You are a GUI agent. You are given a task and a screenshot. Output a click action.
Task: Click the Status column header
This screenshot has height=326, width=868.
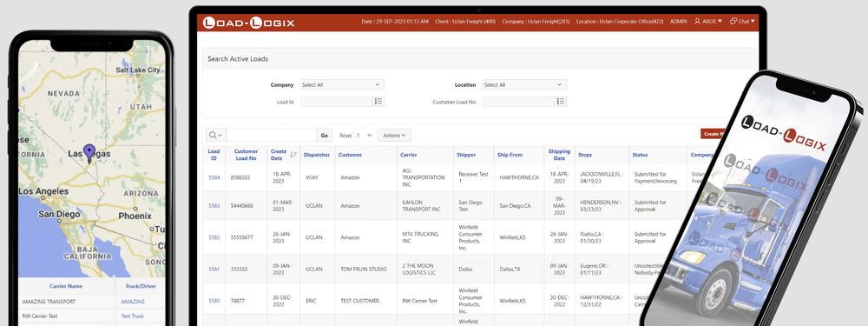[x=640, y=156]
